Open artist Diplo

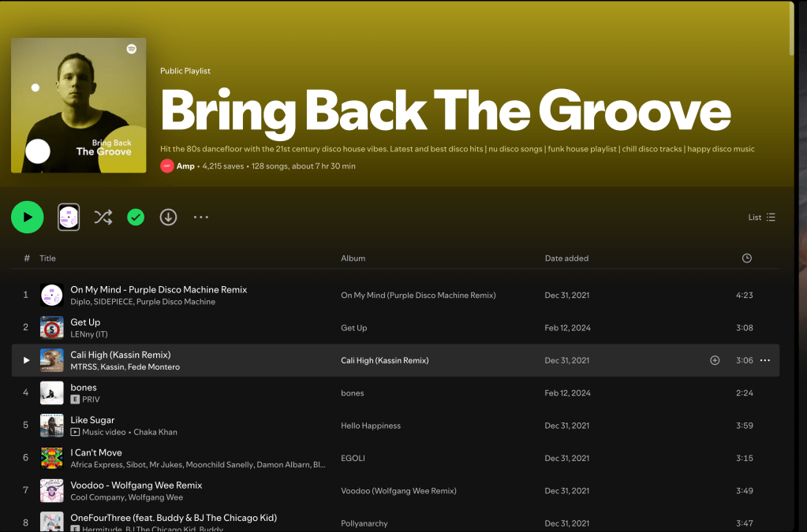(x=80, y=302)
